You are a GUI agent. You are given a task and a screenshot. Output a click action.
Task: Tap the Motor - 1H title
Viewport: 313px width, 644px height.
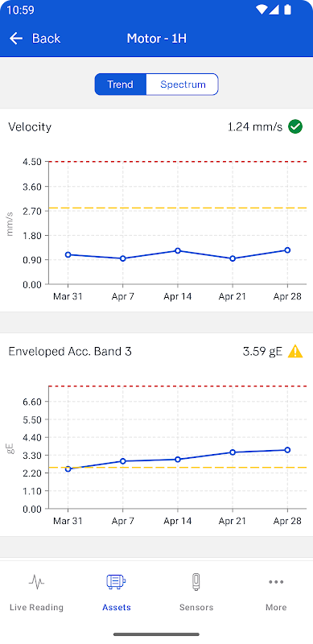pos(156,39)
